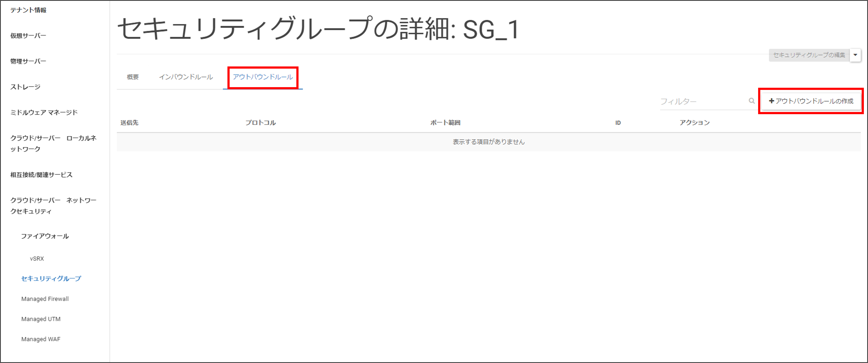The width and height of the screenshot is (868, 363).
Task: Open 仮想サーバー in the sidebar
Action: tap(28, 36)
